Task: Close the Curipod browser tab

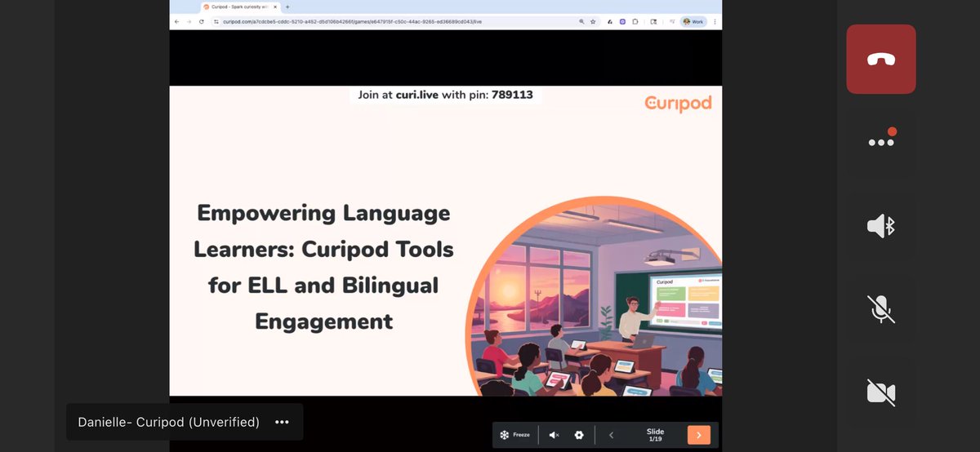Action: point(275,7)
